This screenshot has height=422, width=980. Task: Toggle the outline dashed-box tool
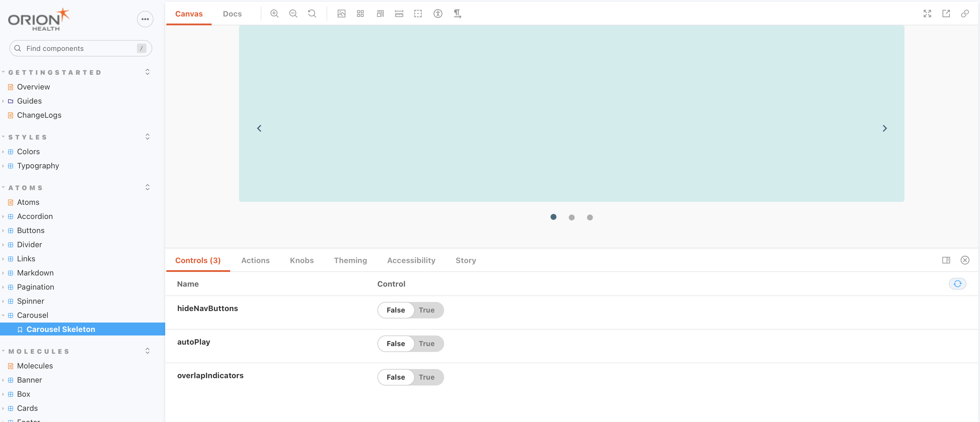coord(418,14)
